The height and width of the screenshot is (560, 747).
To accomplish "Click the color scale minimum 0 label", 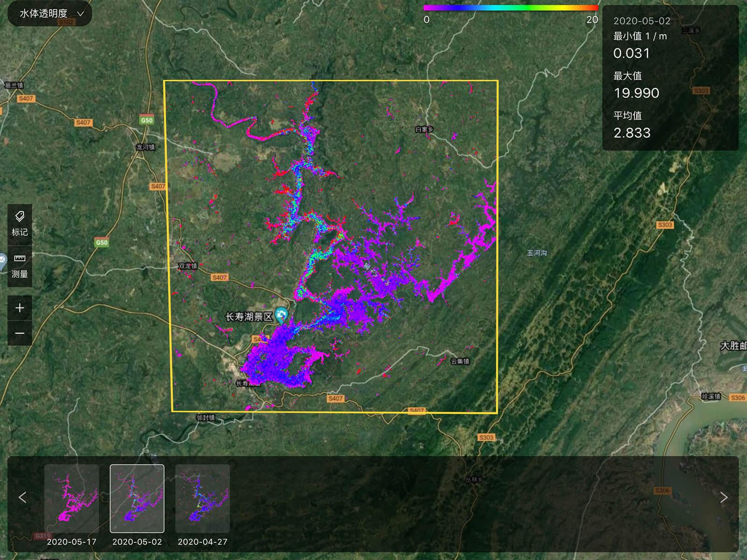I will pos(427,20).
